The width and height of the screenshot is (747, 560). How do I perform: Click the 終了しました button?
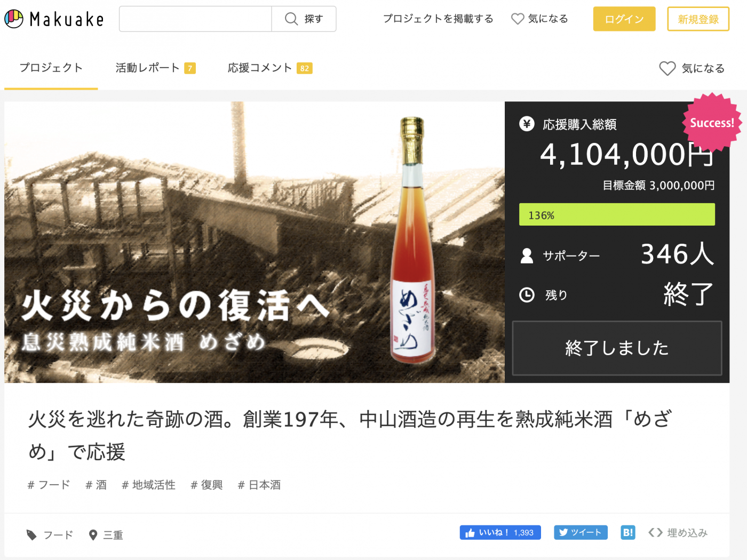(x=617, y=348)
